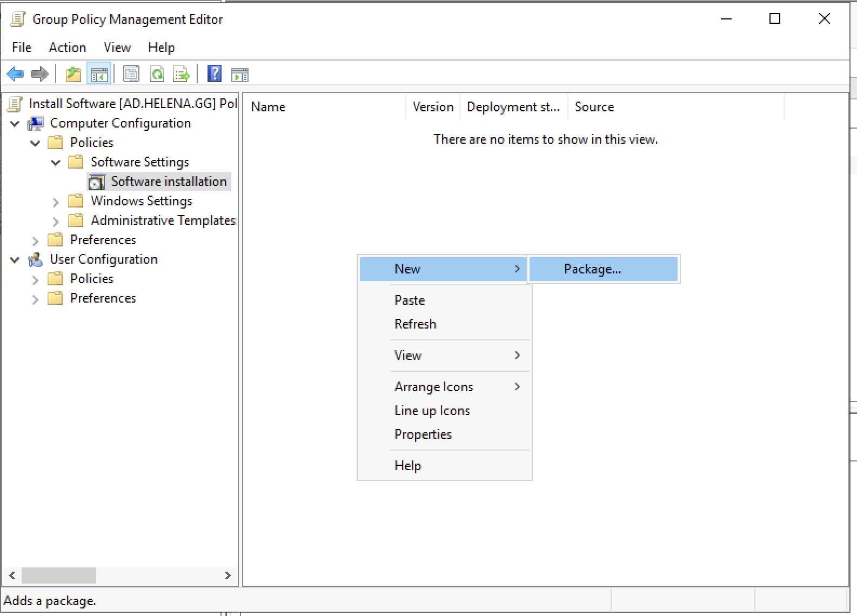Expand the Administrative Templates folder
Screen dimensions: 857x616
coord(56,222)
